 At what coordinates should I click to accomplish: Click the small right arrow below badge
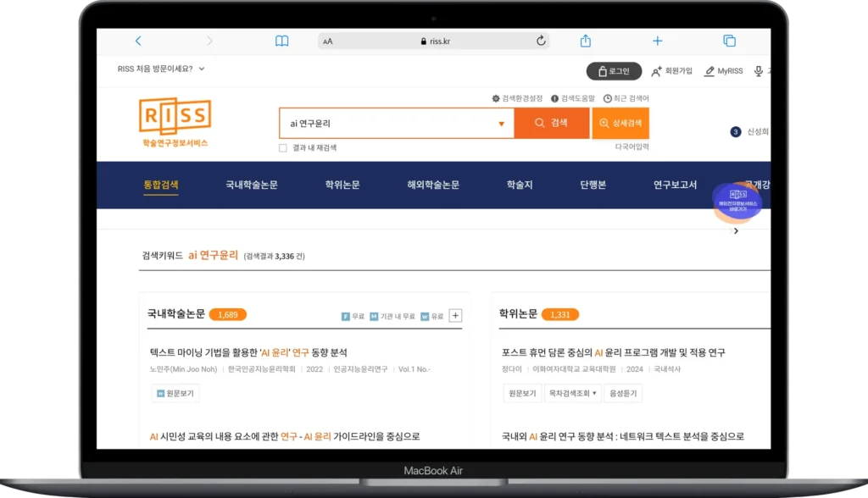tap(736, 230)
